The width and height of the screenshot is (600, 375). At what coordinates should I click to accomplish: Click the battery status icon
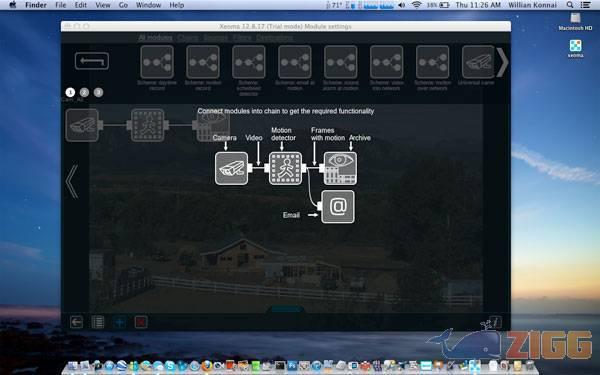coord(444,5)
